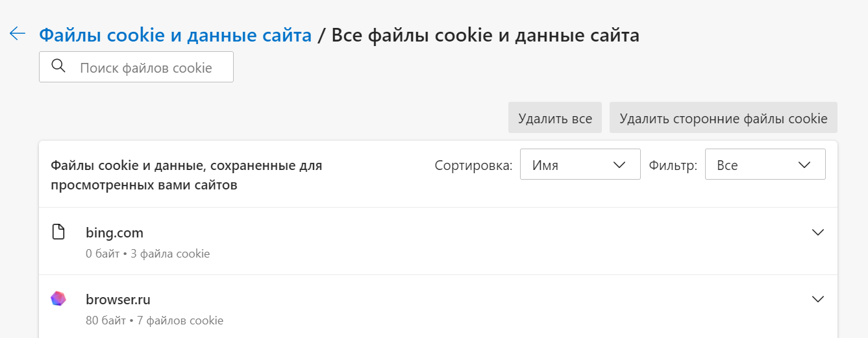Click the "Фильтр:" label
Screen dimensions: 868x338
(x=673, y=165)
